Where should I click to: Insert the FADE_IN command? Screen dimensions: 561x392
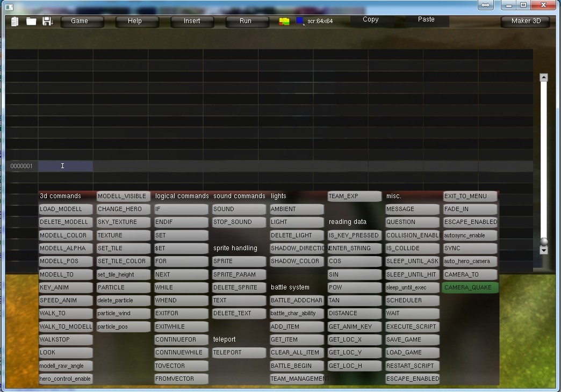471,209
